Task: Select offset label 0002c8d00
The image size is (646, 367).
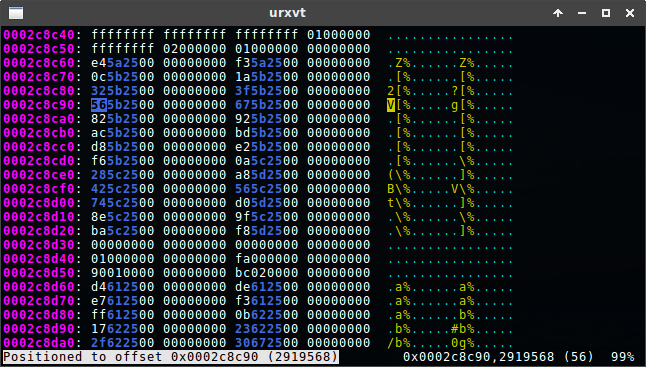Action: pyautogui.click(x=39, y=203)
